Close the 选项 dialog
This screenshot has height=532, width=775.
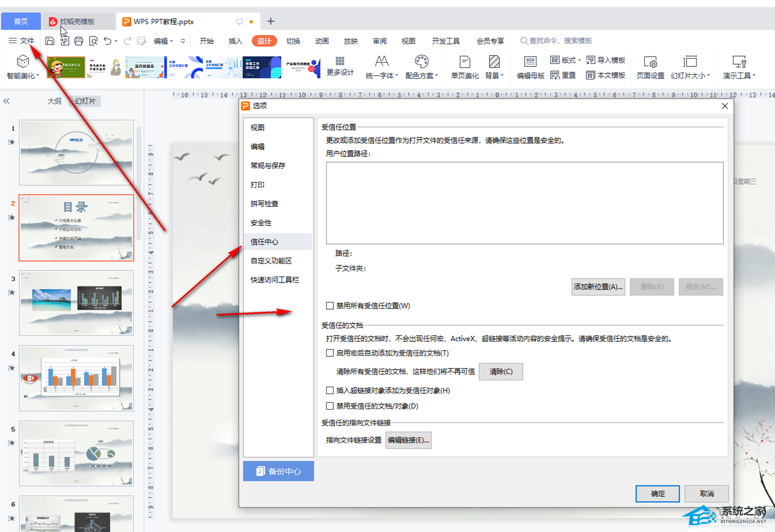pos(725,106)
